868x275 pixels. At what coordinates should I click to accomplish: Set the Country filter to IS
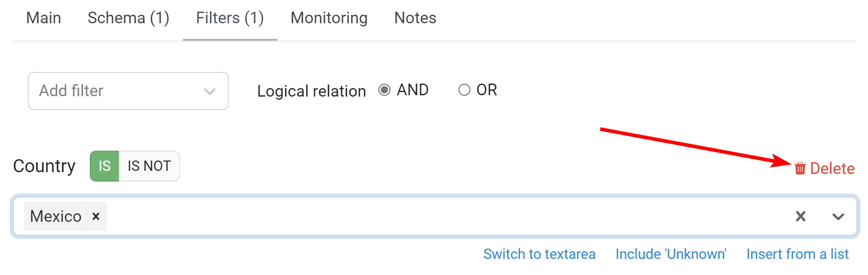point(105,166)
